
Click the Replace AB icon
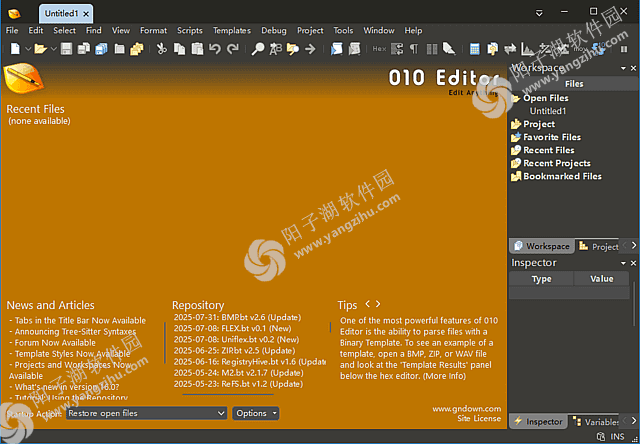(x=276, y=49)
